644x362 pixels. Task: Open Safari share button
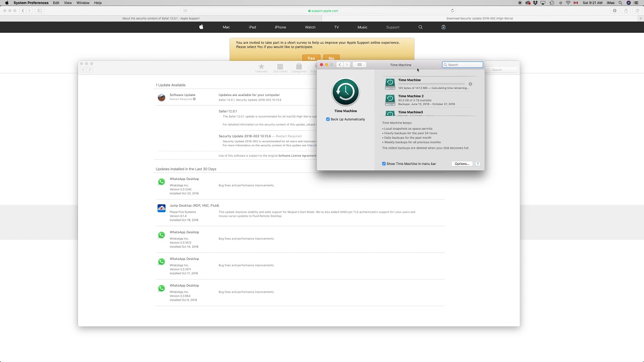[626, 11]
